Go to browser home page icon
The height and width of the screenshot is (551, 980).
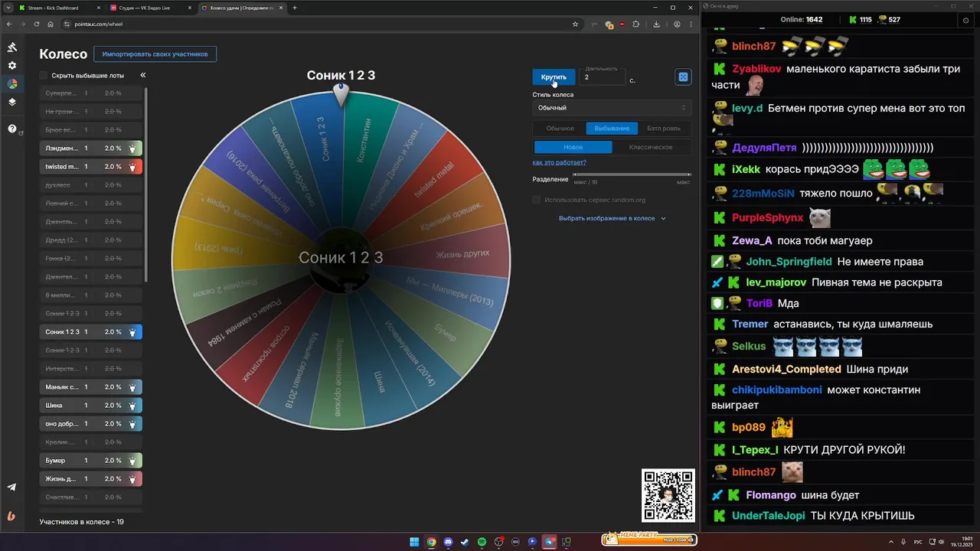[51, 24]
